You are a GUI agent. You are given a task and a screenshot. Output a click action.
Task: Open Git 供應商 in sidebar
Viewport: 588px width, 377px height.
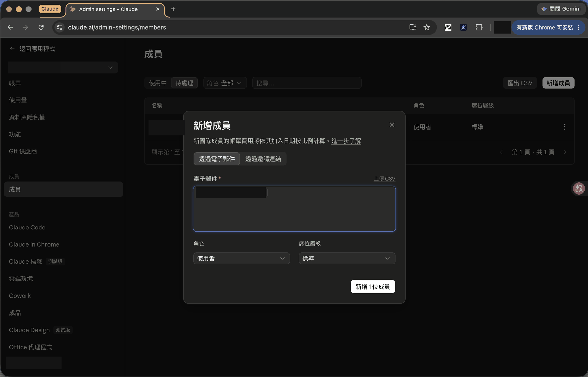pos(23,151)
